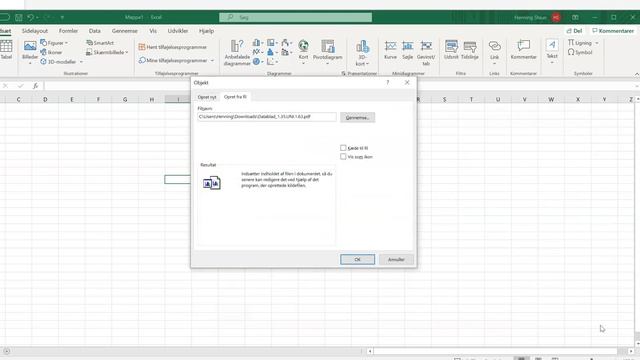The height and width of the screenshot is (360, 640).
Task: Click the horizontal scrollbar left arrow
Action: 370,351
